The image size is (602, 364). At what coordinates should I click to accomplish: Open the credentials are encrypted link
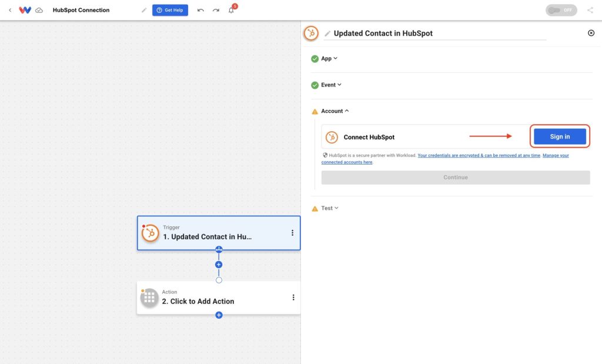[479, 155]
